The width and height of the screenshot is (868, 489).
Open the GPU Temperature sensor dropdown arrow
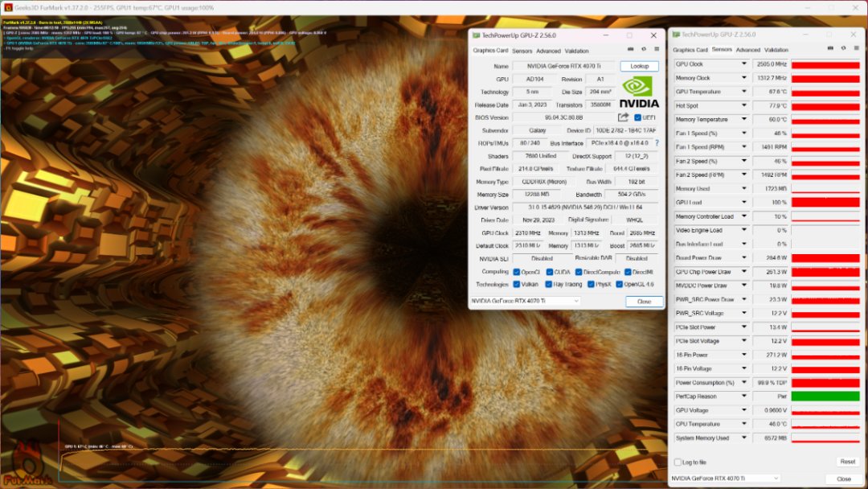(x=744, y=92)
